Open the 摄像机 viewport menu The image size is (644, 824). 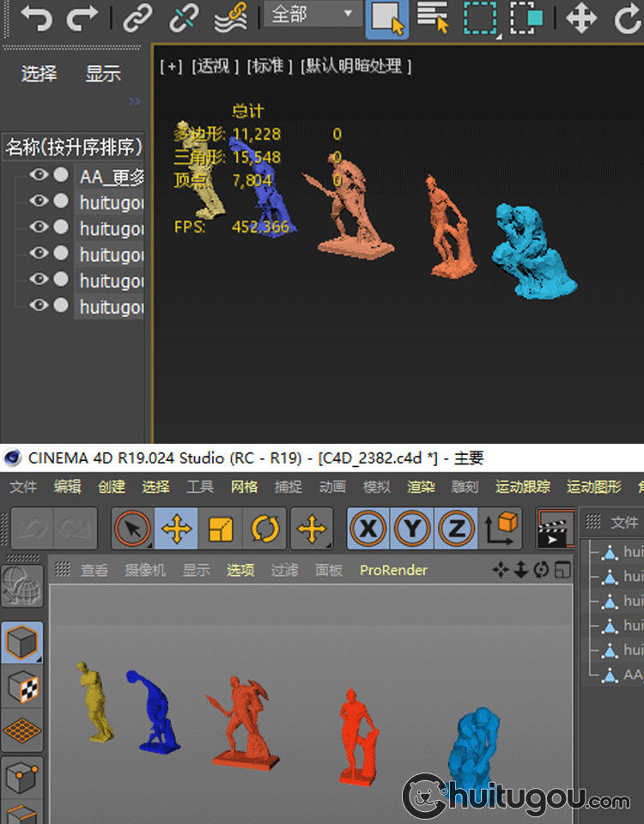[145, 570]
